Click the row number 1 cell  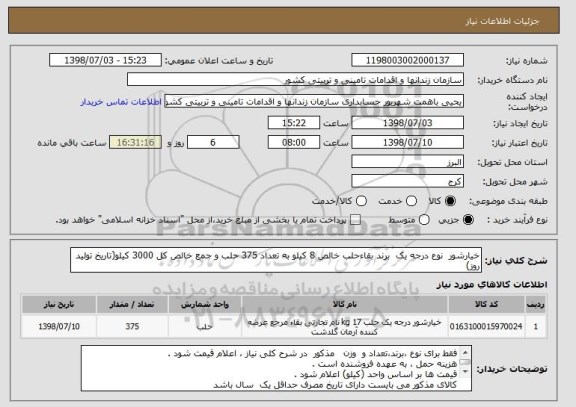click(536, 327)
